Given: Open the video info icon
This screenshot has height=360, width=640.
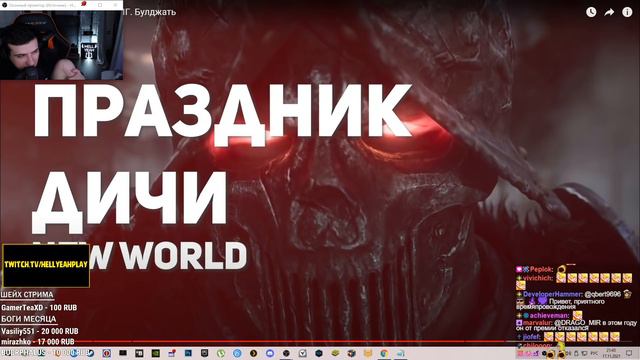Looking at the screenshot, I should [x=627, y=12].
